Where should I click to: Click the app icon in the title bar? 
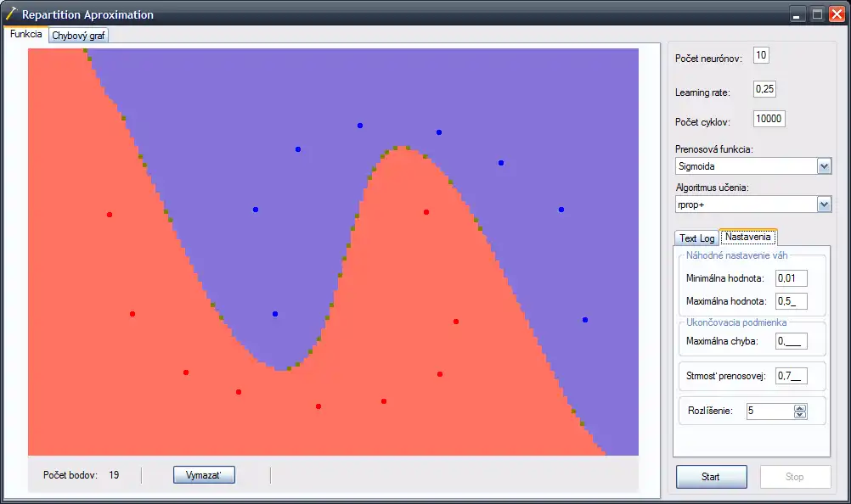tap(11, 14)
